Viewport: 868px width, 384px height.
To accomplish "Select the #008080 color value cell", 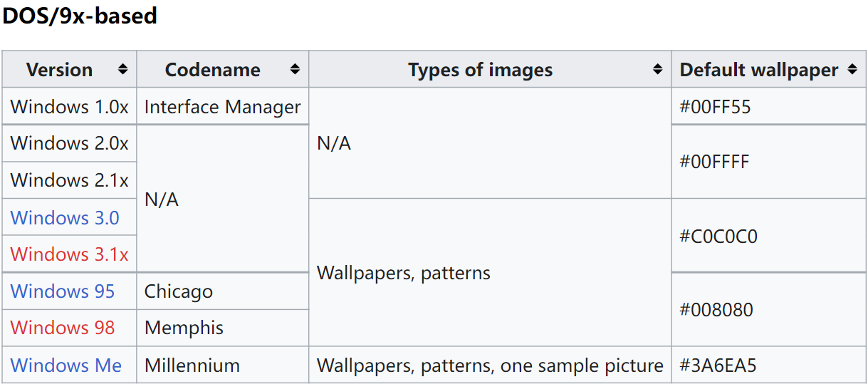I will click(x=716, y=310).
